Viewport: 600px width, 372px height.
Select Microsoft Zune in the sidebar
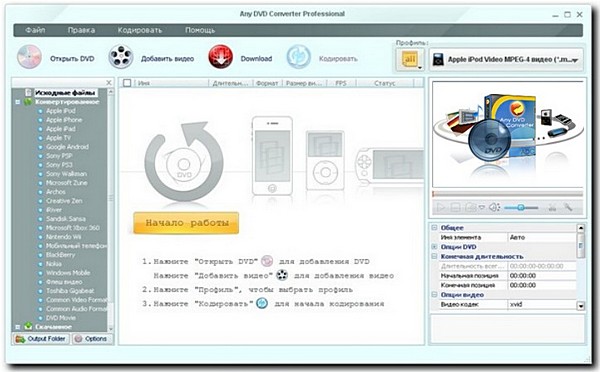click(x=67, y=183)
